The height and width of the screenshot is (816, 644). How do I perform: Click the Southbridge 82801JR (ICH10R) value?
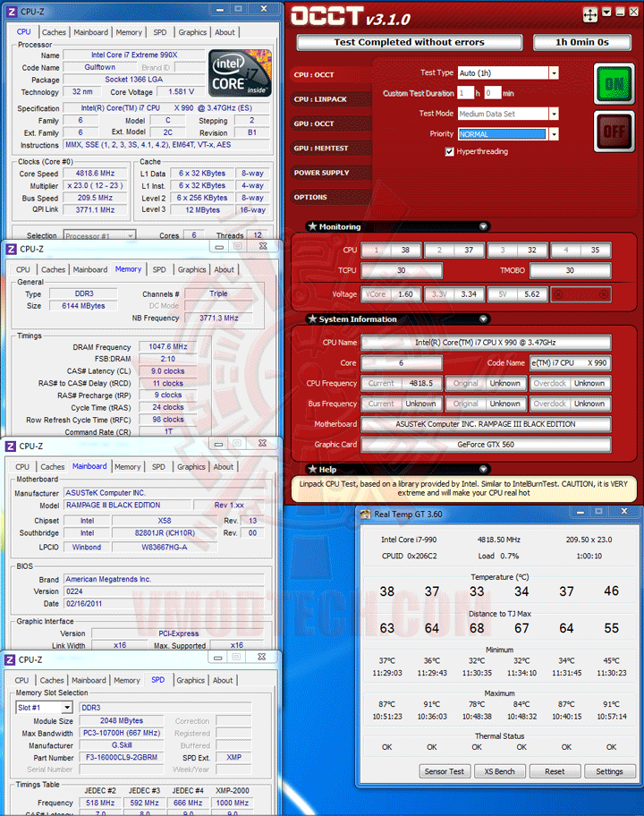coord(165,533)
